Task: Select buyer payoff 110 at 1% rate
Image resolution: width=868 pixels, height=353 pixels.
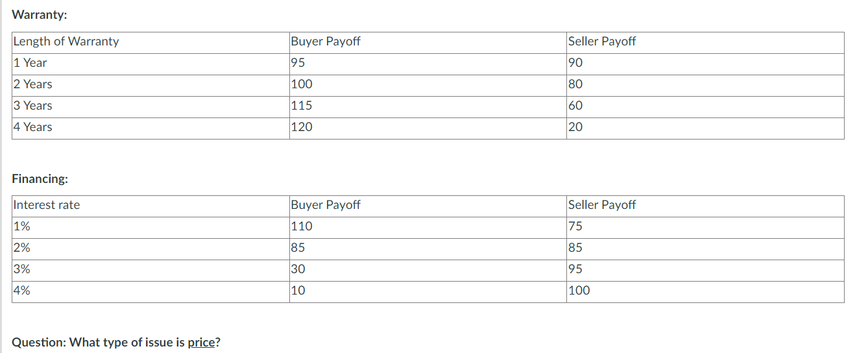Action: pos(302,226)
